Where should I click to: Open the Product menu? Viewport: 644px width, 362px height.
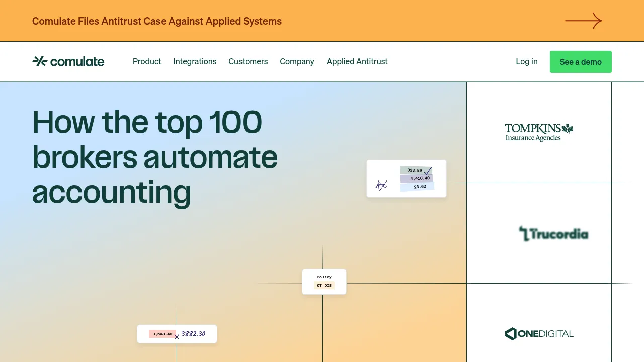(x=147, y=61)
